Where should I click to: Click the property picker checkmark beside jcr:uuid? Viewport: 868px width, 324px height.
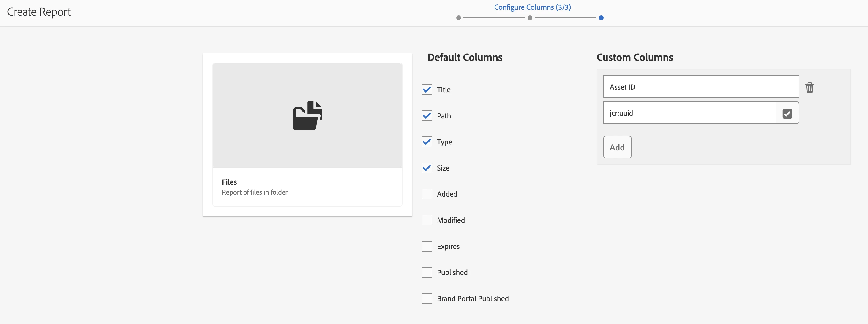(x=787, y=113)
